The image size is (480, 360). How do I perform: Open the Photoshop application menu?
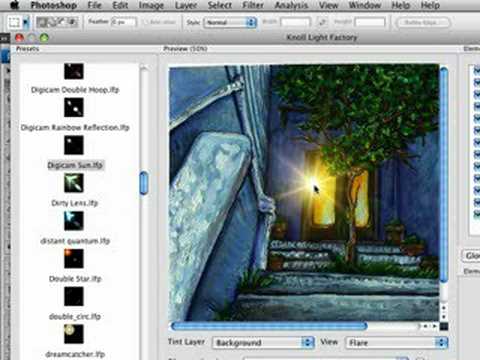pos(54,5)
